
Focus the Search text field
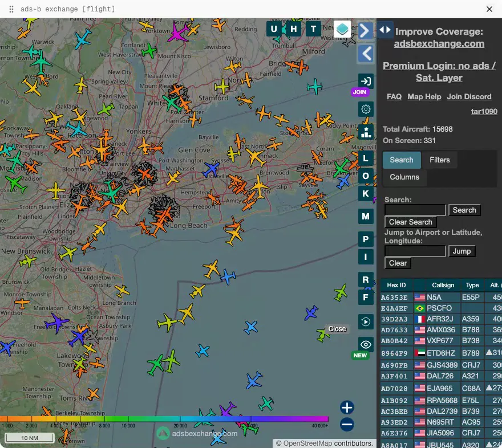(415, 210)
